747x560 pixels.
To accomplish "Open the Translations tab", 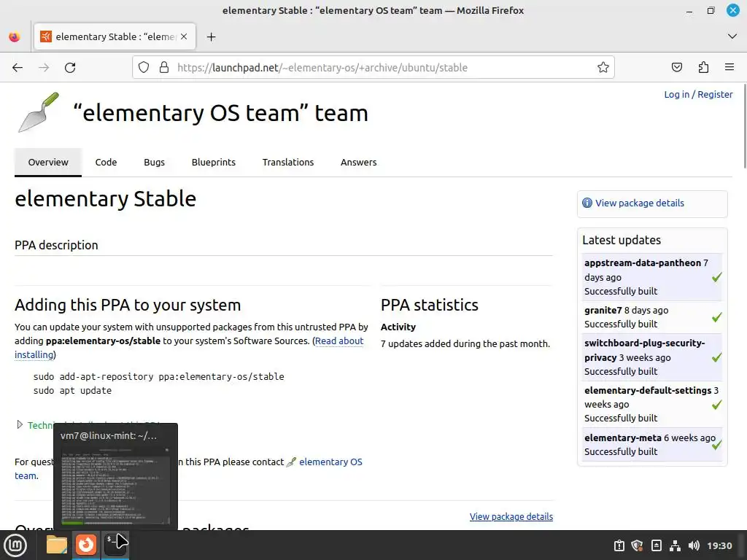I will click(x=287, y=163).
